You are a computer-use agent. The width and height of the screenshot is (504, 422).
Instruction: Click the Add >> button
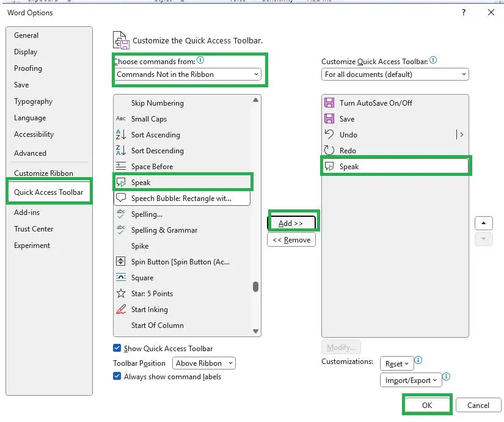pyautogui.click(x=291, y=223)
